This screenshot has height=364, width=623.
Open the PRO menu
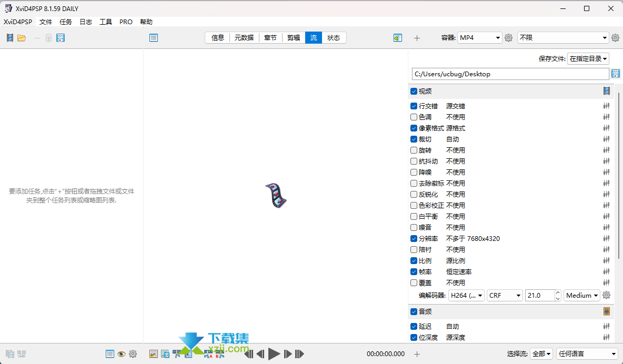126,22
